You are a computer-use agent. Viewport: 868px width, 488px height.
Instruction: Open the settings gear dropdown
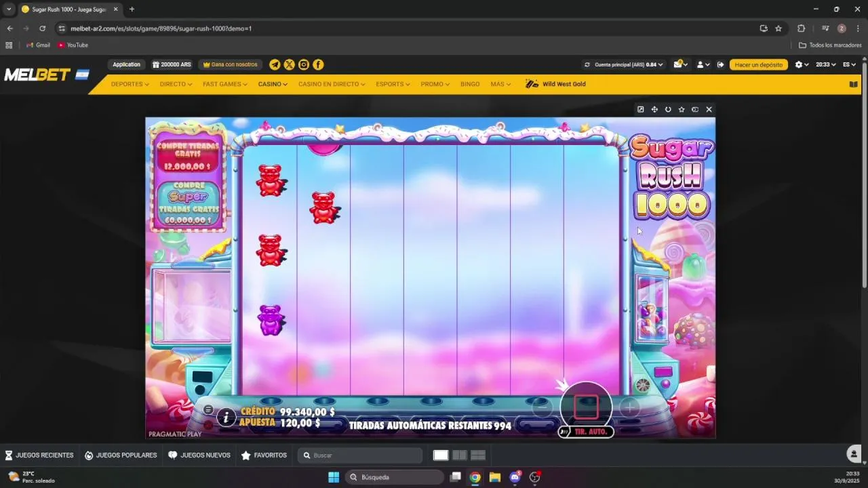coord(802,64)
